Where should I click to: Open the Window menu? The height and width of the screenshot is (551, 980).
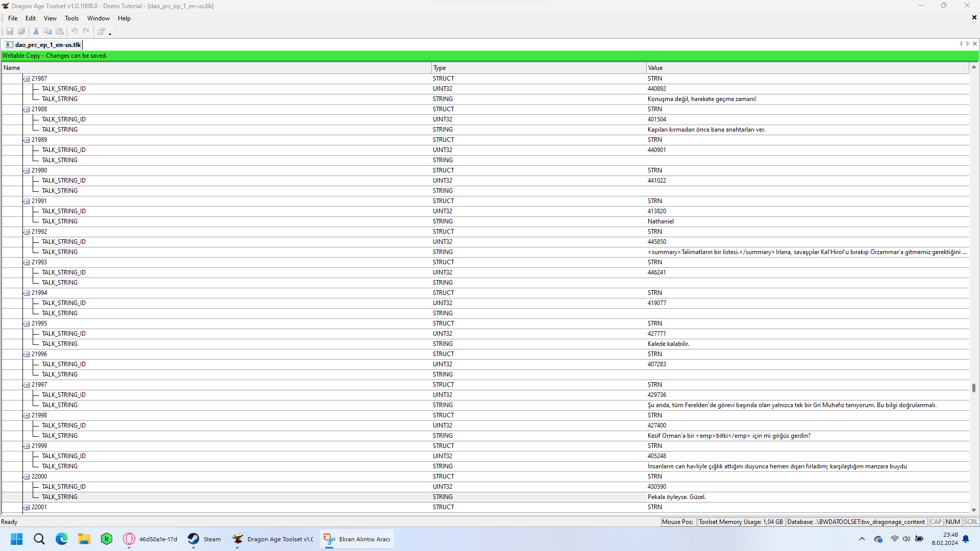pos(98,18)
